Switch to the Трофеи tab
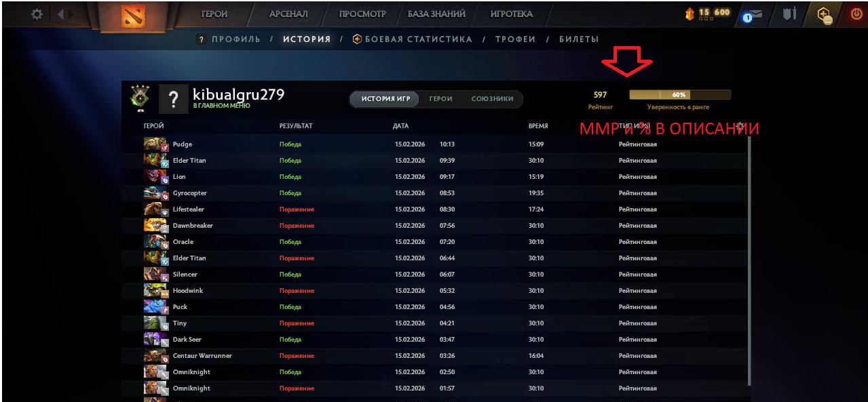The width and height of the screenshot is (868, 402). pos(515,39)
